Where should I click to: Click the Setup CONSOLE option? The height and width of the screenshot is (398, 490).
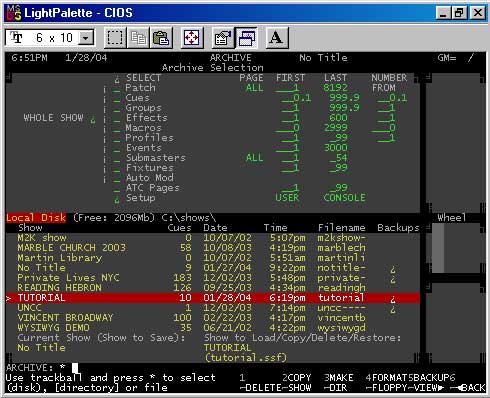pyautogui.click(x=344, y=198)
